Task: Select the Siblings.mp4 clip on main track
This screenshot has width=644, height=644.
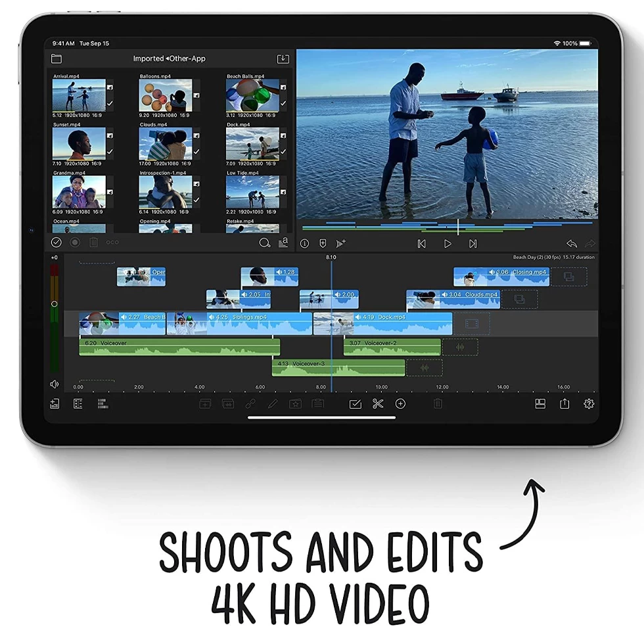Action: [x=239, y=323]
